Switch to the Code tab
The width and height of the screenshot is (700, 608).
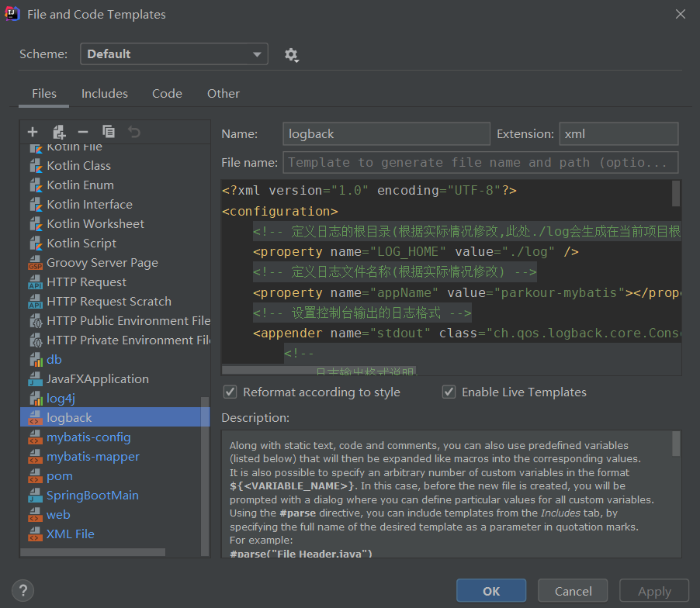click(x=167, y=94)
